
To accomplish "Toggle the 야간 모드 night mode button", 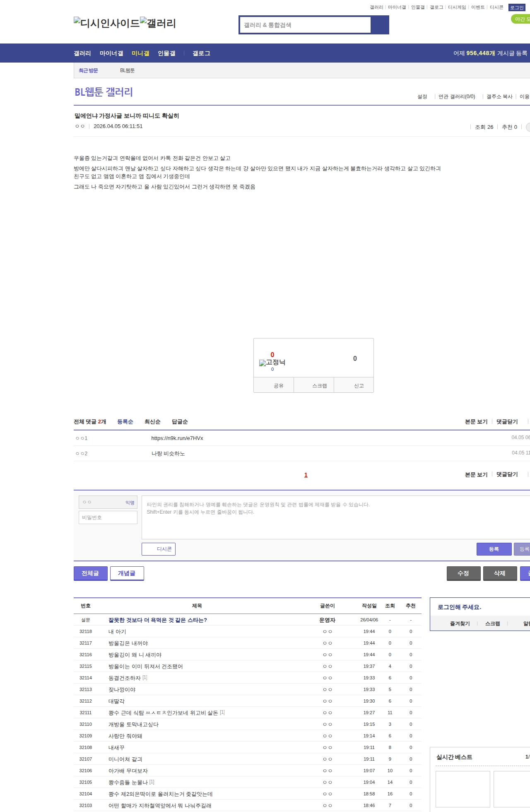I will (520, 19).
